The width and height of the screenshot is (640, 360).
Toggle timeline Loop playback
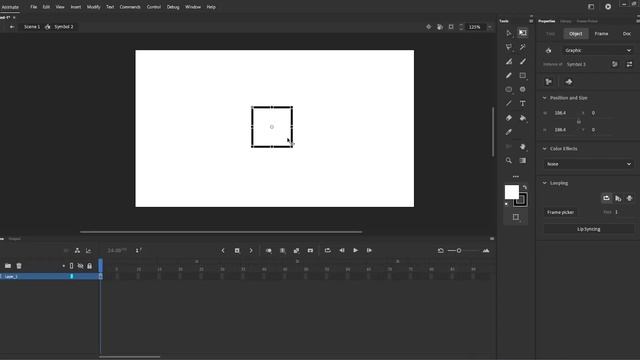click(328, 251)
